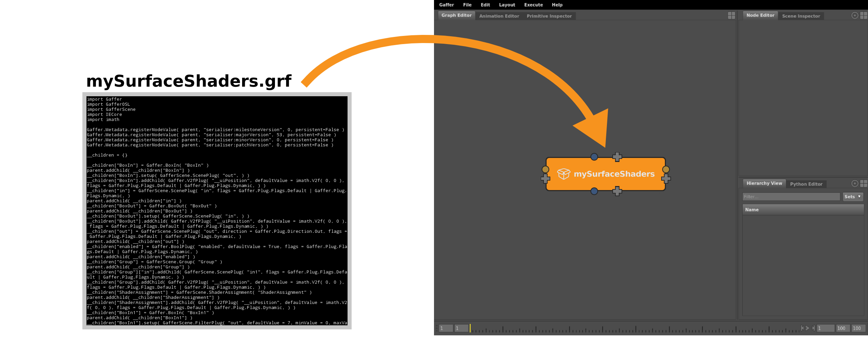Switch to the Animation Editor tab
The image size is (868, 347).
[499, 16]
